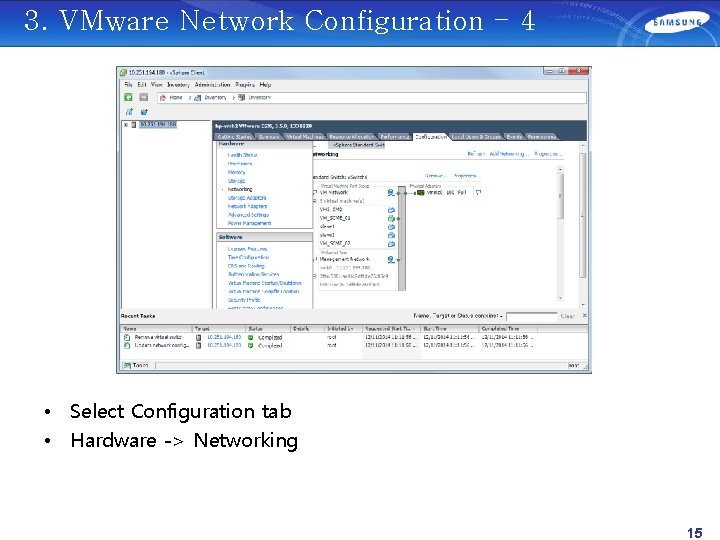Open Health Status under Hardware
Screen dimensions: 720x540
(242, 155)
